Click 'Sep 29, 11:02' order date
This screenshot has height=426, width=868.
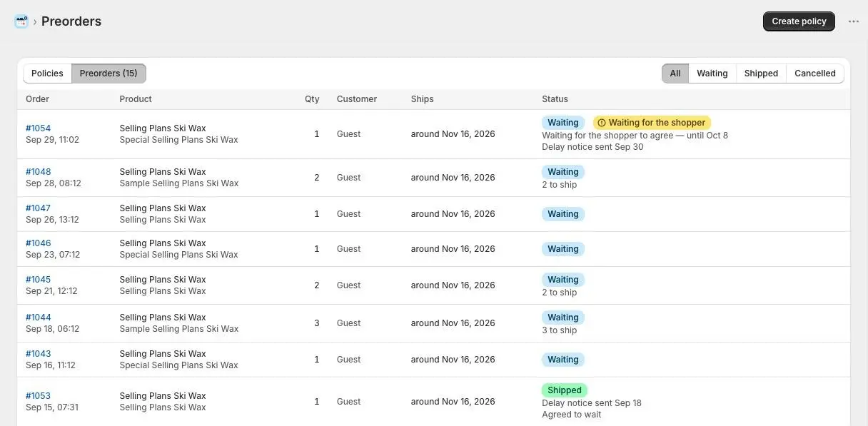coord(53,140)
